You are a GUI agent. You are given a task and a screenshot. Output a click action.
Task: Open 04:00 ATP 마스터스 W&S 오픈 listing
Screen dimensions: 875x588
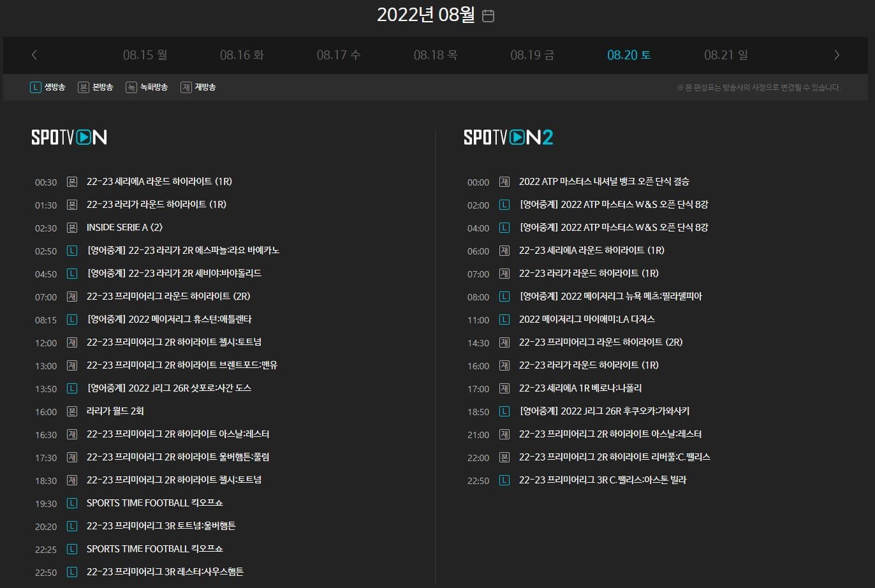(x=614, y=228)
